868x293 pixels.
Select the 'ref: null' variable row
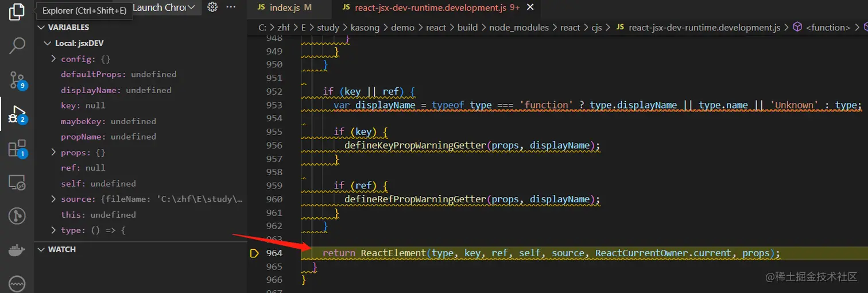coord(141,168)
